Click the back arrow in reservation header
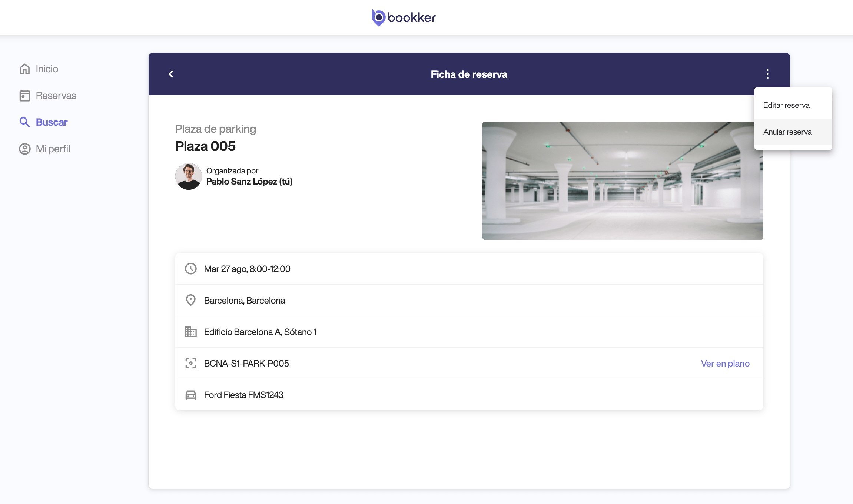 pos(171,74)
